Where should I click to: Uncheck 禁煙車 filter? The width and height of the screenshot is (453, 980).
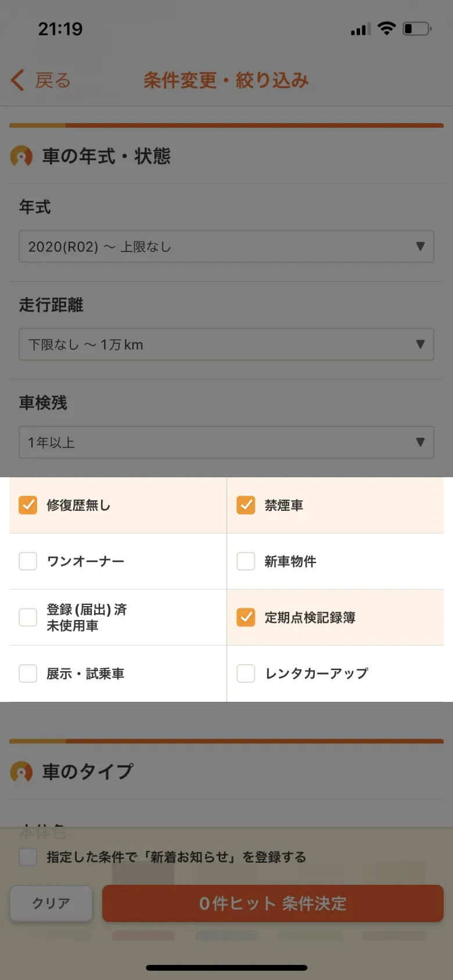pyautogui.click(x=246, y=505)
